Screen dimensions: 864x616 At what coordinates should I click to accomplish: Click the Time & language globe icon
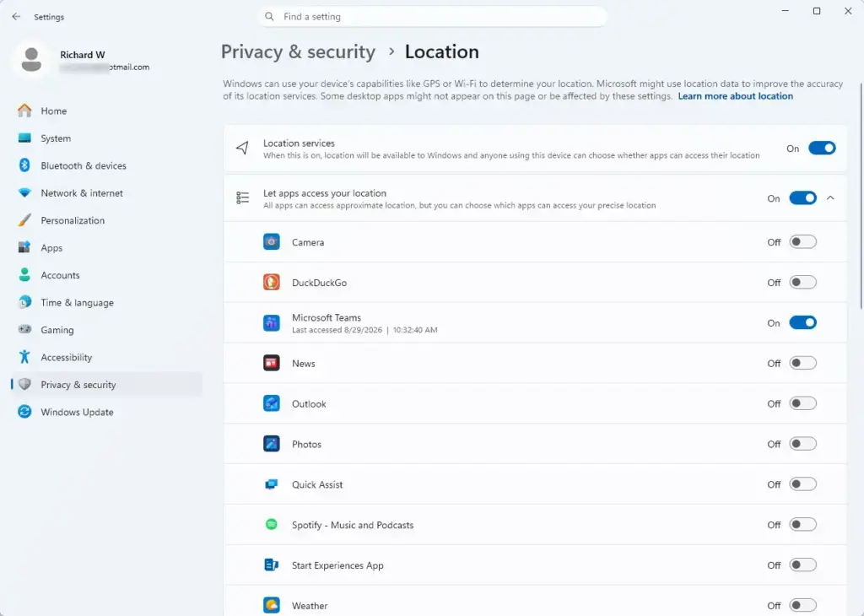pyautogui.click(x=24, y=302)
